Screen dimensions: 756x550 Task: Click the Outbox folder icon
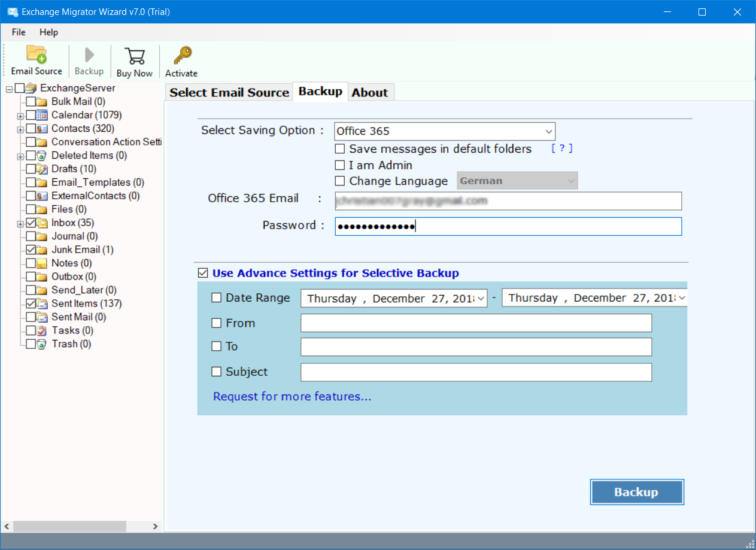pyautogui.click(x=42, y=276)
